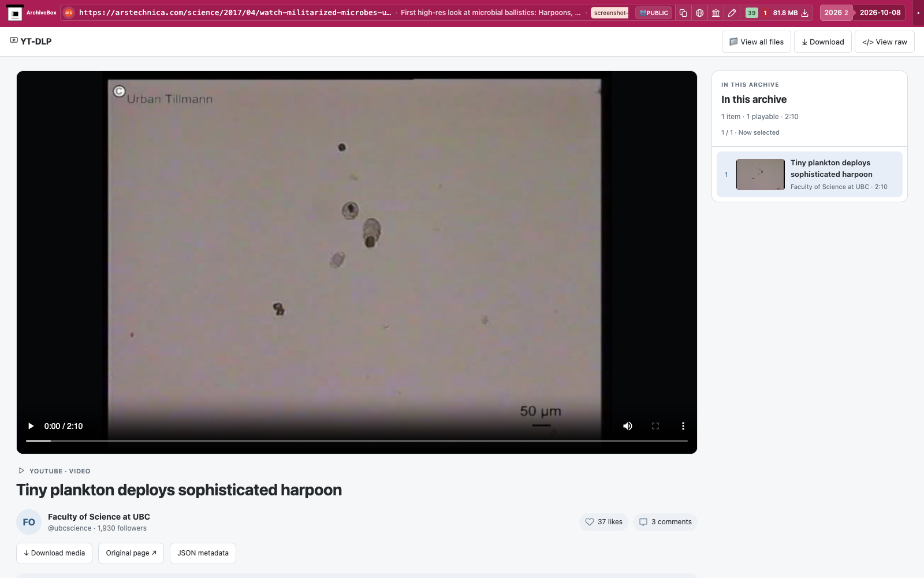Click the screenshot tag chip
This screenshot has height=578, width=924.
pyautogui.click(x=610, y=13)
